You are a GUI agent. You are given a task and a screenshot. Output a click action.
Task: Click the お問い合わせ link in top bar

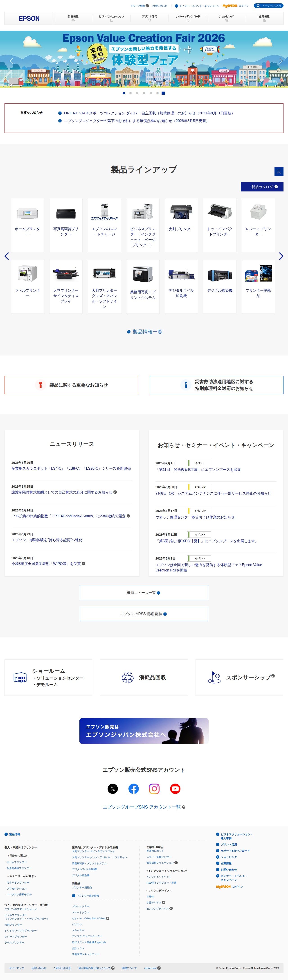[x=160, y=6]
